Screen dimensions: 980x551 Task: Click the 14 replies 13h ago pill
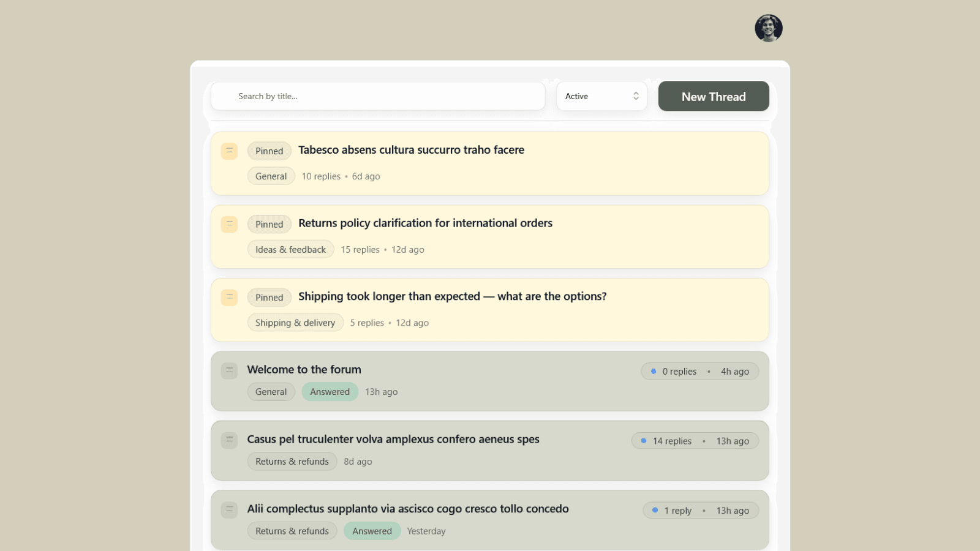[x=695, y=441]
